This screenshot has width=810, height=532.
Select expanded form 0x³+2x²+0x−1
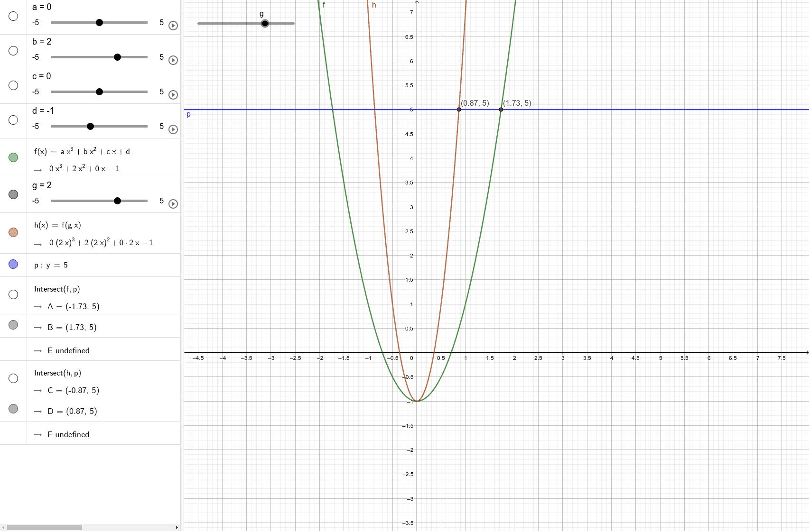tap(84, 168)
